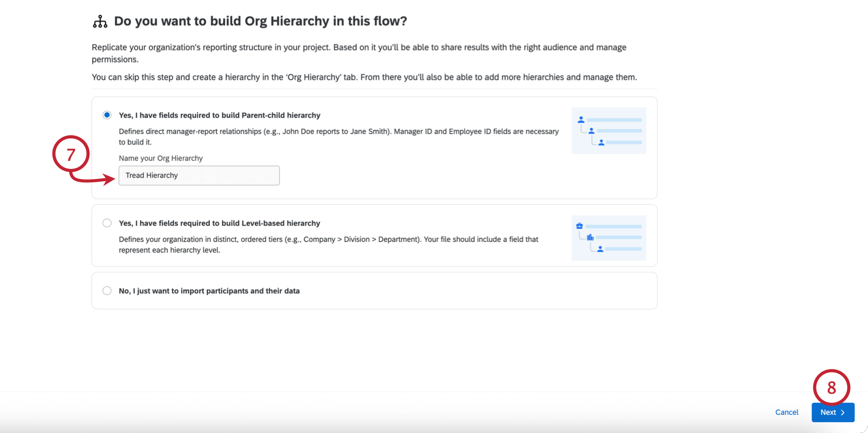Select the Parent-child hierarchy radio button

[x=107, y=115]
